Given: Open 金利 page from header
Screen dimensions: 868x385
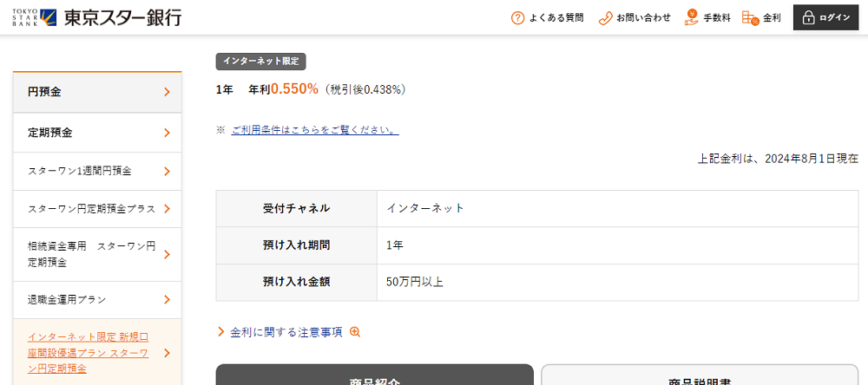Looking at the screenshot, I should coord(762,17).
